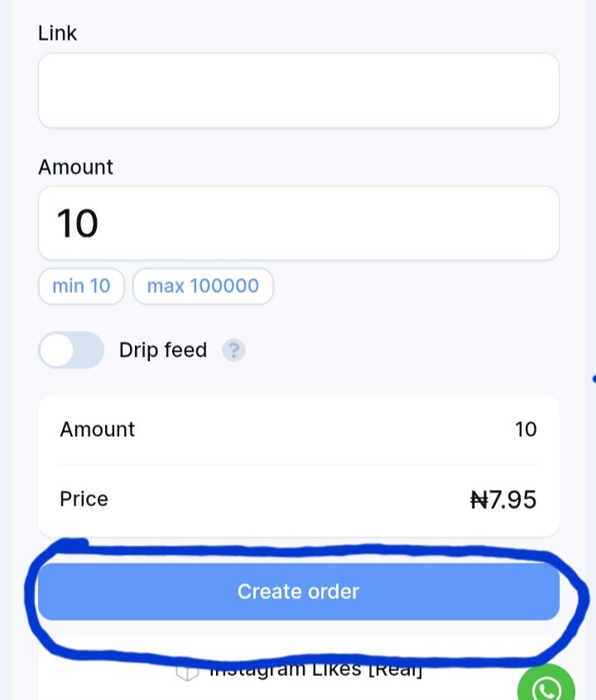Focus the Amount field showing 10

(x=299, y=223)
